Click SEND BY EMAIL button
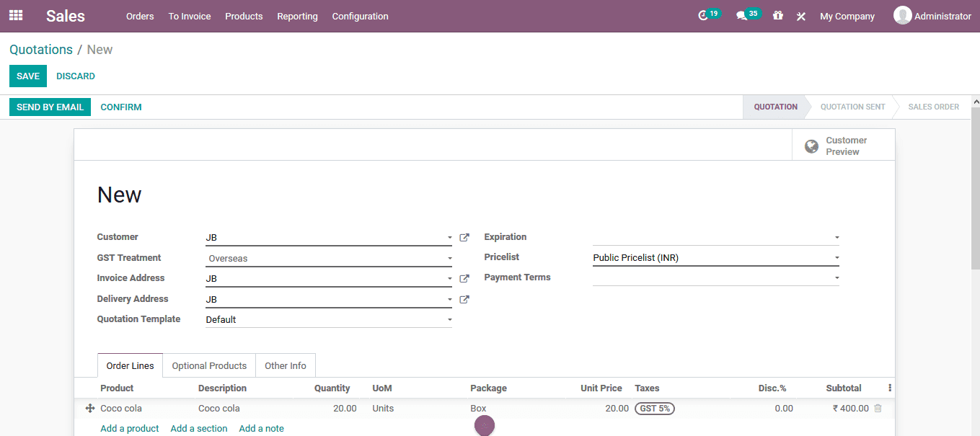Viewport: 980px width, 436px height. coord(50,107)
